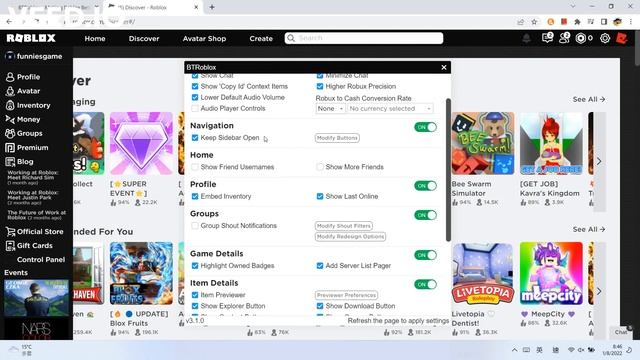Click inside the Roblox search field
The image size is (640, 360).
pos(364,38)
